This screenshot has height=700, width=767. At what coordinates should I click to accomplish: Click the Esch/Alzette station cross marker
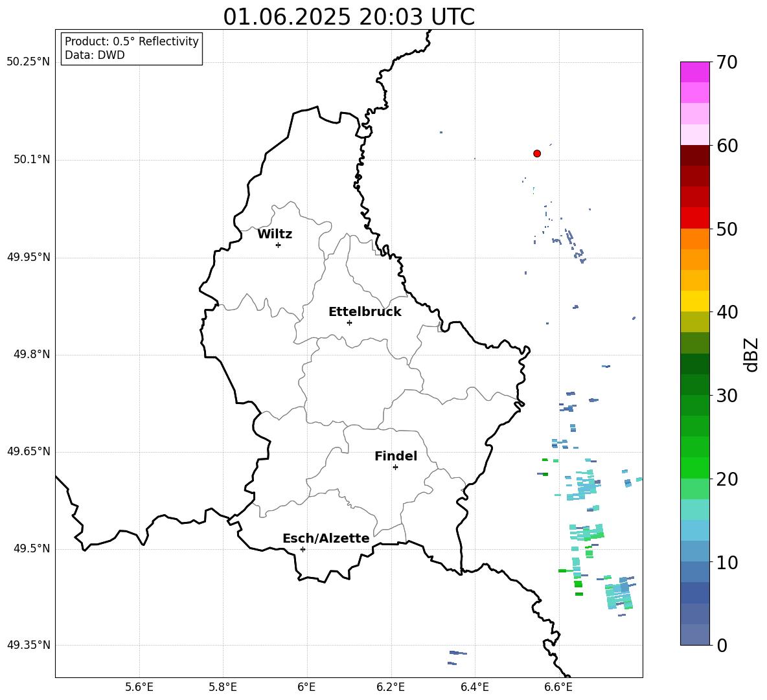coord(303,549)
